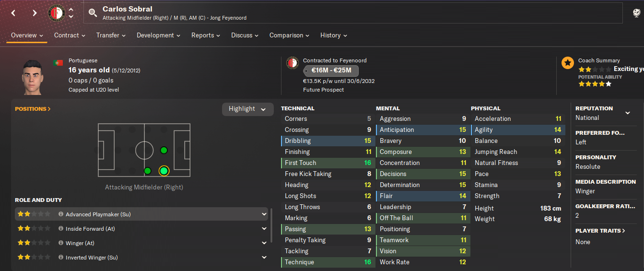The height and width of the screenshot is (271, 644).
Task: Open the Positions link
Action: point(33,109)
